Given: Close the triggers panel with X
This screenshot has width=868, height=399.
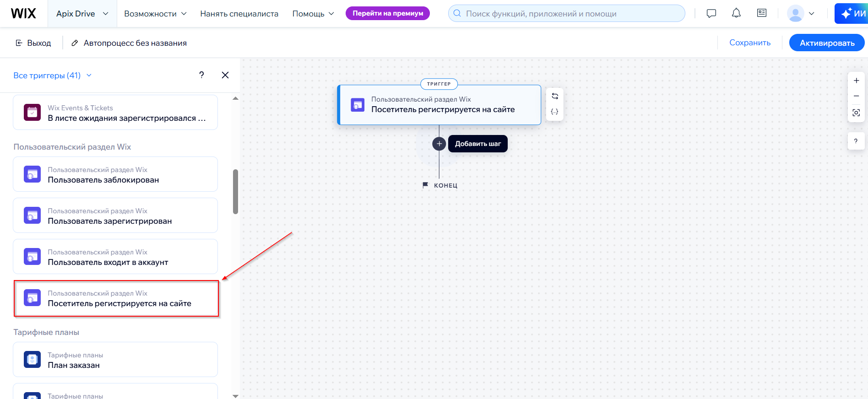Looking at the screenshot, I should point(225,75).
